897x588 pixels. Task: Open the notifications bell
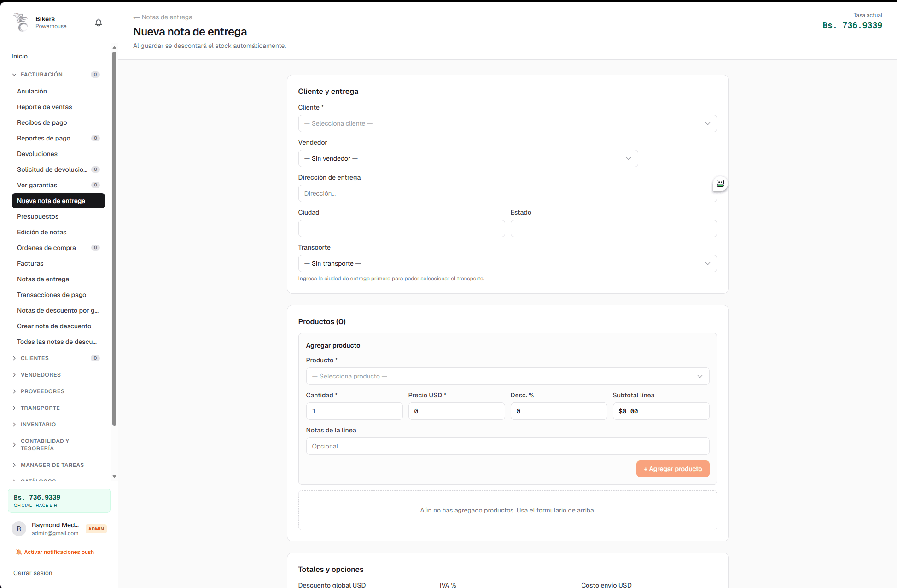[x=99, y=23]
